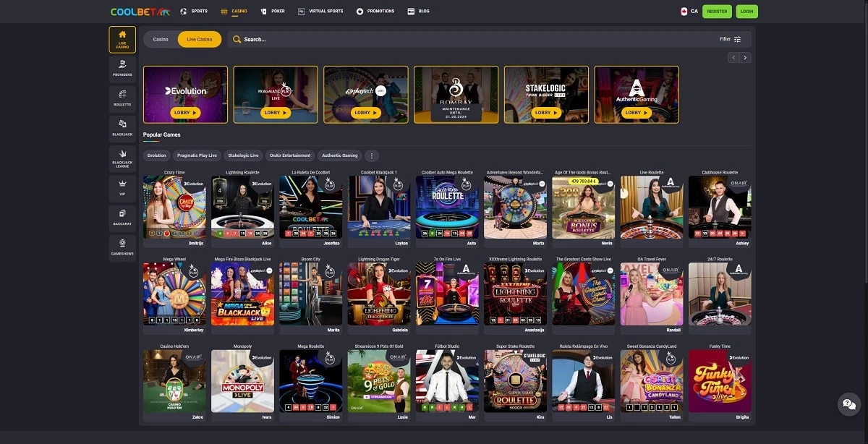Screen dimensions: 868x444
Task: Open the Lightning Roulette game thumbnail
Action: (x=242, y=207)
